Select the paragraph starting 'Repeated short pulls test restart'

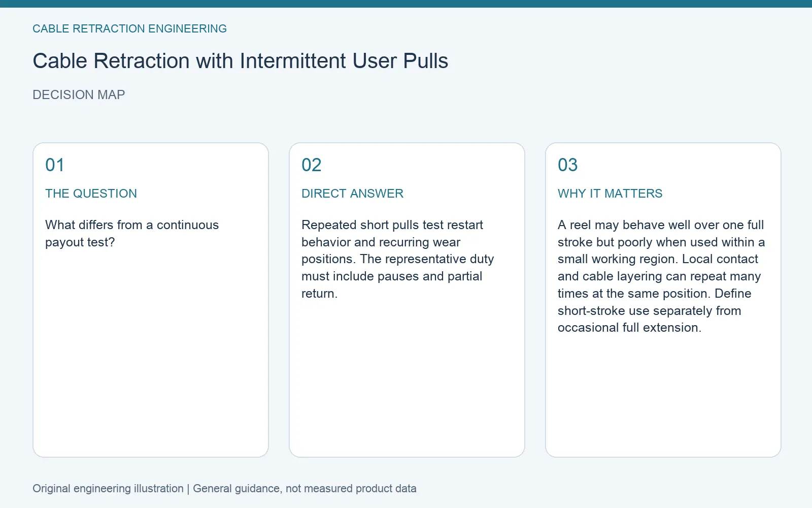[x=397, y=259]
